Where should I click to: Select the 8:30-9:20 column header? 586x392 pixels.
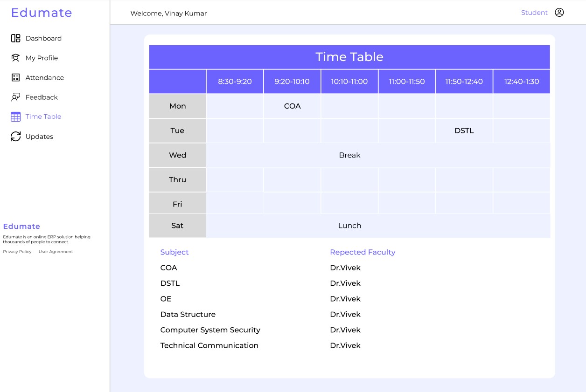[235, 82]
